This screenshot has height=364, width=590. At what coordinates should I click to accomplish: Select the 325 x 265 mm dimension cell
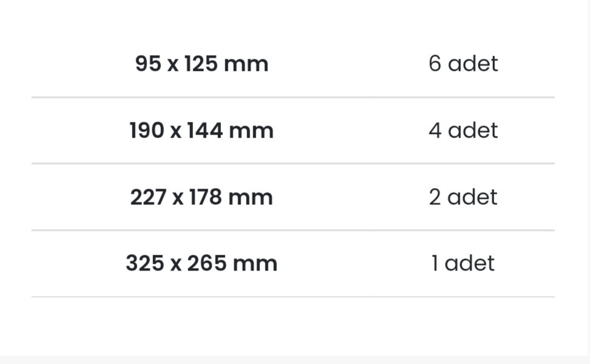(202, 263)
